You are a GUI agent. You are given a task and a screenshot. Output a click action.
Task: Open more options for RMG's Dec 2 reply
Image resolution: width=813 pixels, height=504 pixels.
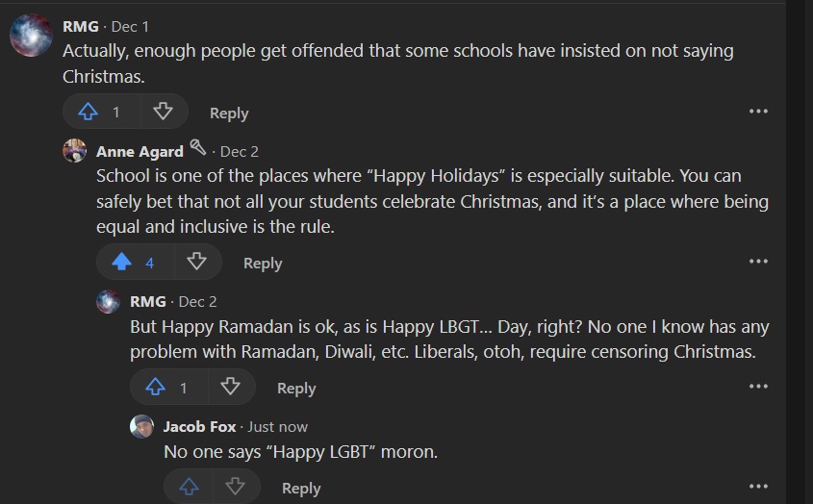758,387
